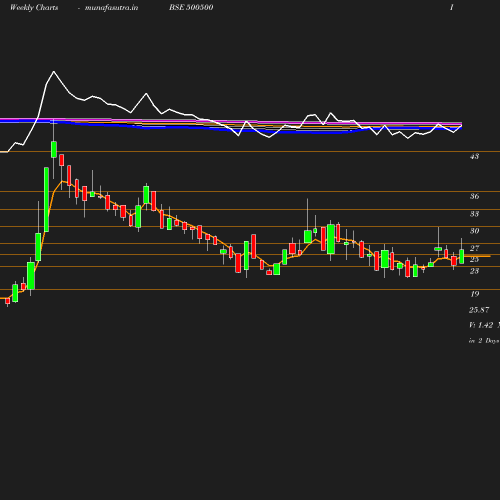The width and height of the screenshot is (500, 500).
Task: Click the price axis label 36
Action: click(x=475, y=196)
